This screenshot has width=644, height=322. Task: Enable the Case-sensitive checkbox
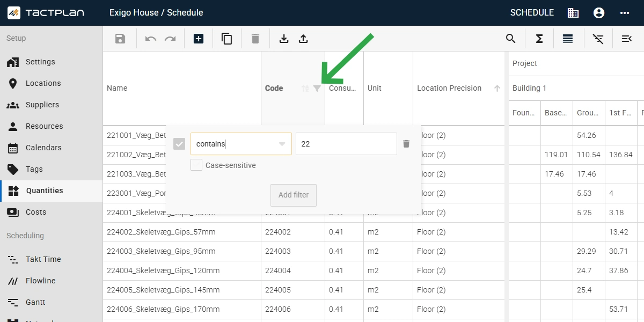tap(196, 165)
